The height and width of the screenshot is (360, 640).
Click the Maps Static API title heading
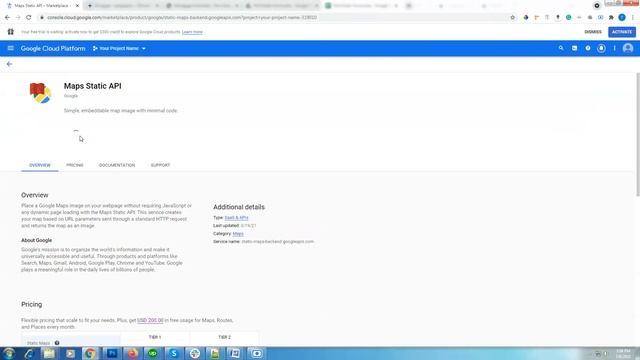(x=93, y=86)
